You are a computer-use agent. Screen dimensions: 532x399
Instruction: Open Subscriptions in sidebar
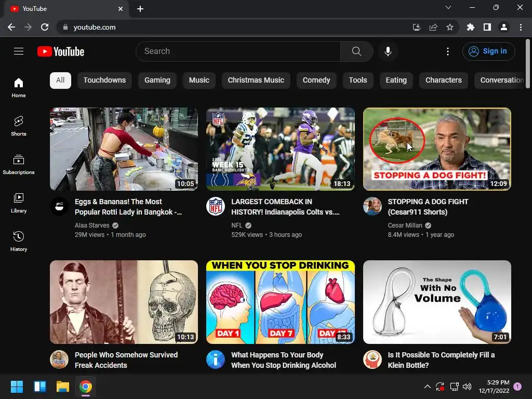coord(19,165)
